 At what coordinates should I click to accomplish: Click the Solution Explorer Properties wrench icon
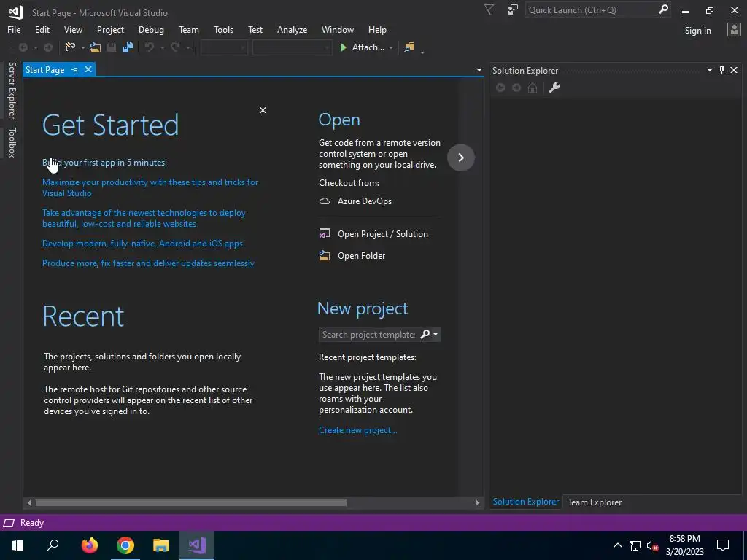554,87
